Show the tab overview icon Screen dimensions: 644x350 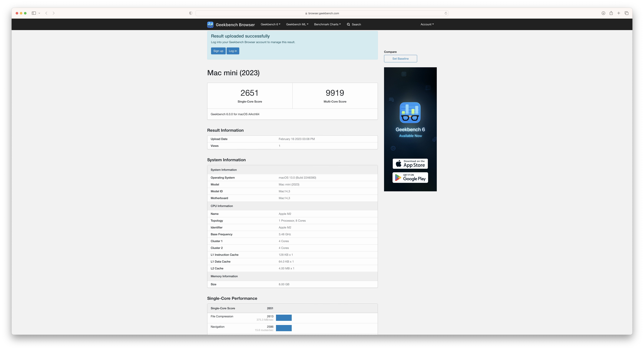(x=627, y=13)
